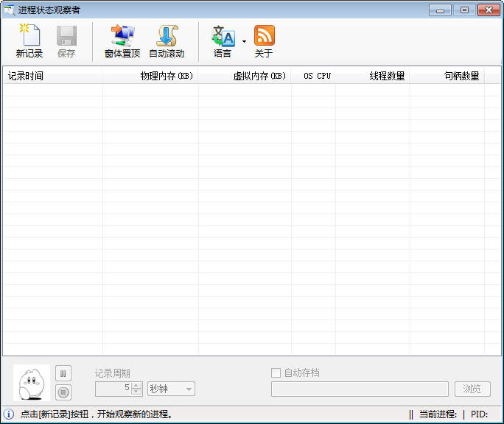
Task: Click the PID status bar label
Action: click(x=479, y=414)
